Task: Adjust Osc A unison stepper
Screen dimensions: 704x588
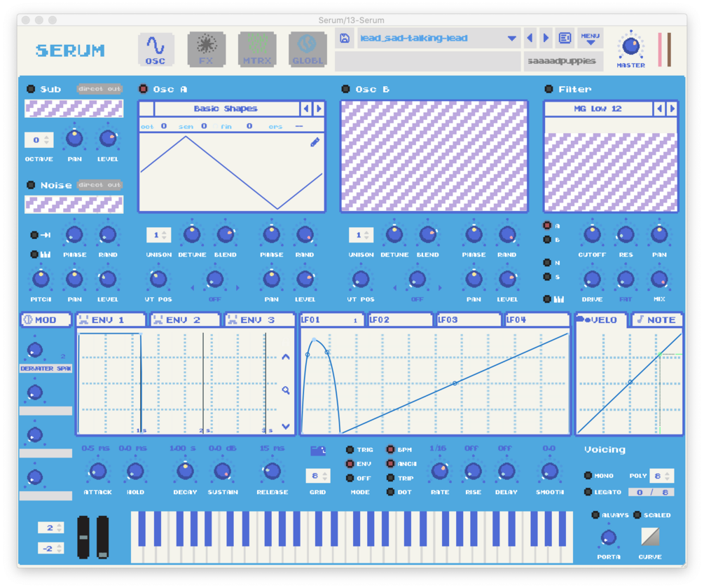Action: point(159,235)
